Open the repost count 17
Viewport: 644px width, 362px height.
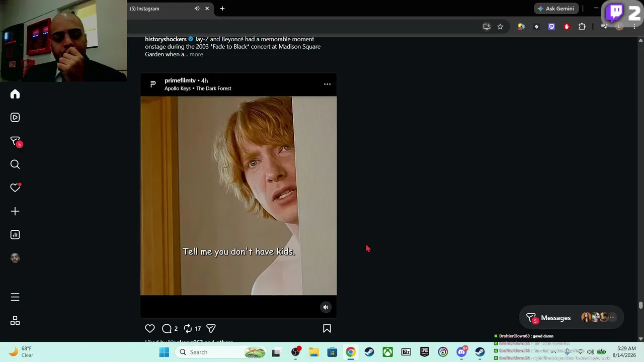(x=198, y=329)
